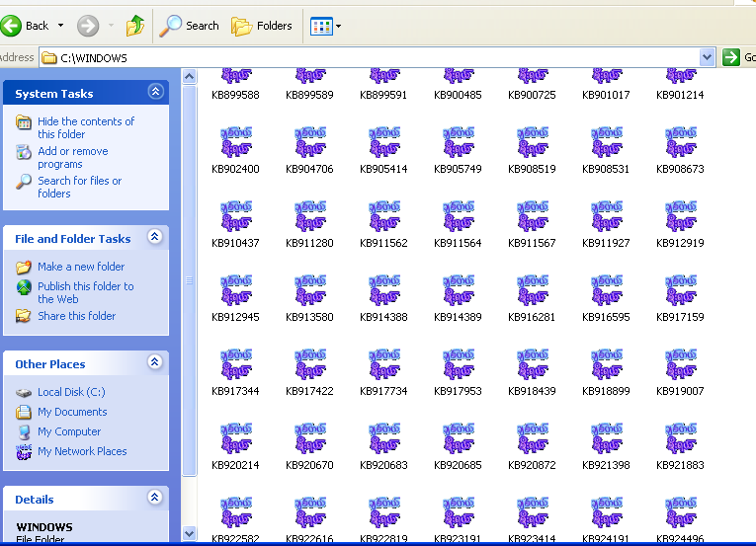The width and height of the screenshot is (756, 546).
Task: Click the vertical scrollbar thumb
Action: pos(190,280)
